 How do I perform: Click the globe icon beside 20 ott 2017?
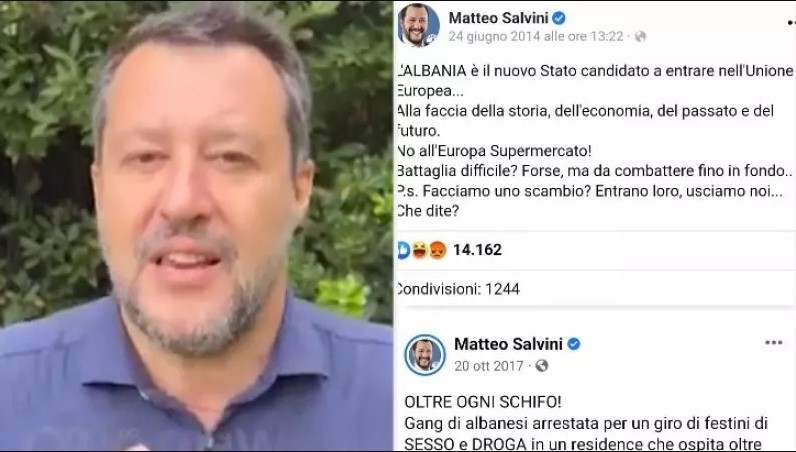(542, 366)
